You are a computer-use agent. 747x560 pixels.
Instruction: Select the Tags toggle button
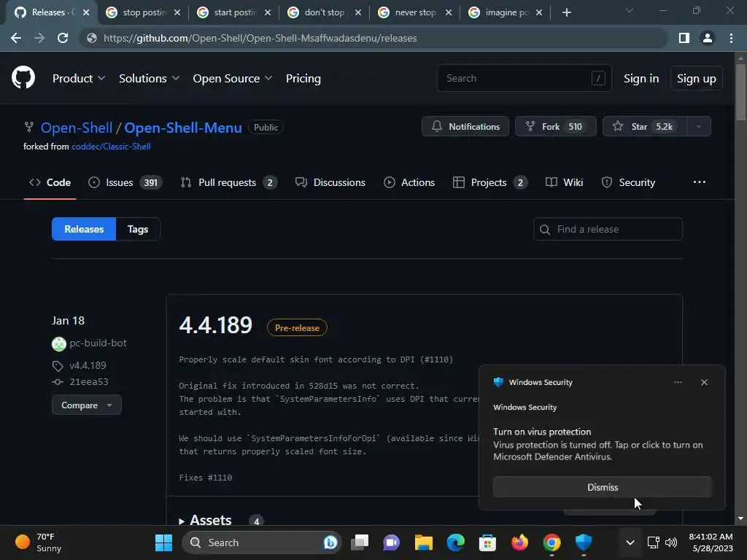138,229
